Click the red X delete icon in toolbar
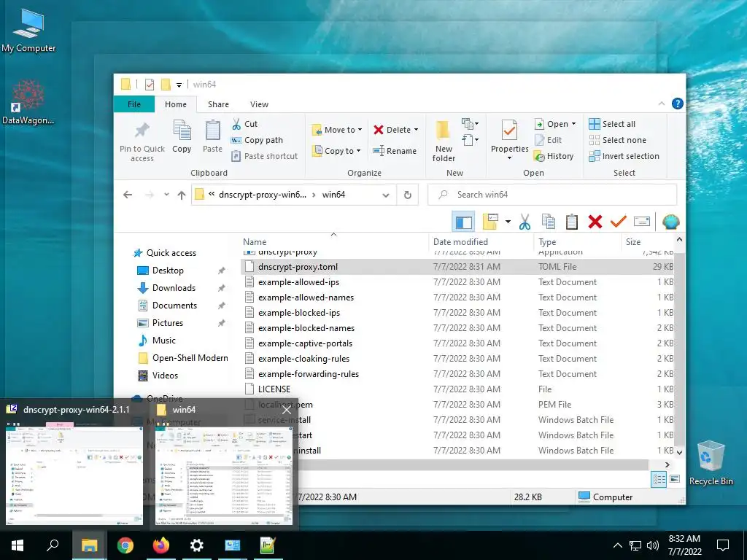The image size is (747, 560). pos(595,222)
